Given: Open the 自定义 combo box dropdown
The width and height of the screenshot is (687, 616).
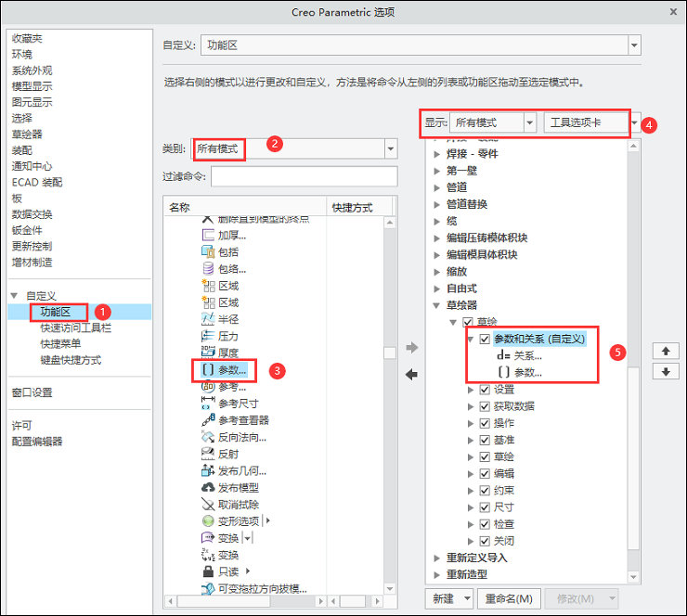Looking at the screenshot, I should pos(634,45).
